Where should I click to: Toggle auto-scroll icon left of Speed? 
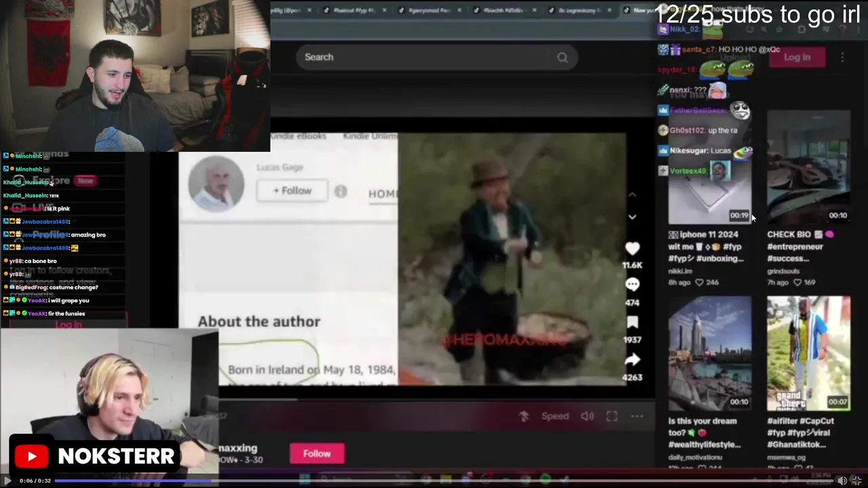[x=524, y=416]
